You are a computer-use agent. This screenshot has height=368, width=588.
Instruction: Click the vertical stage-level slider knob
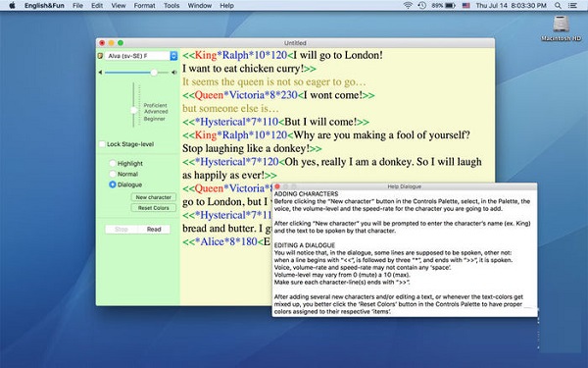click(x=134, y=110)
